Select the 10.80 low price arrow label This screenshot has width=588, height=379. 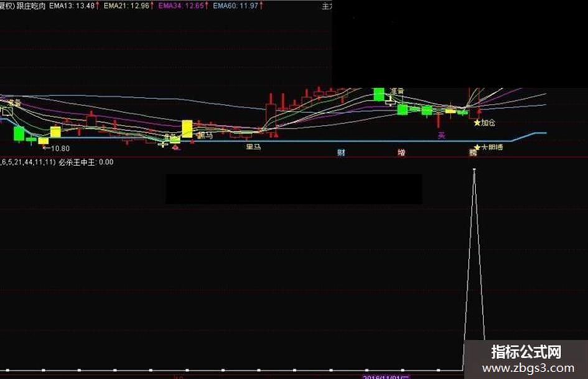56,149
